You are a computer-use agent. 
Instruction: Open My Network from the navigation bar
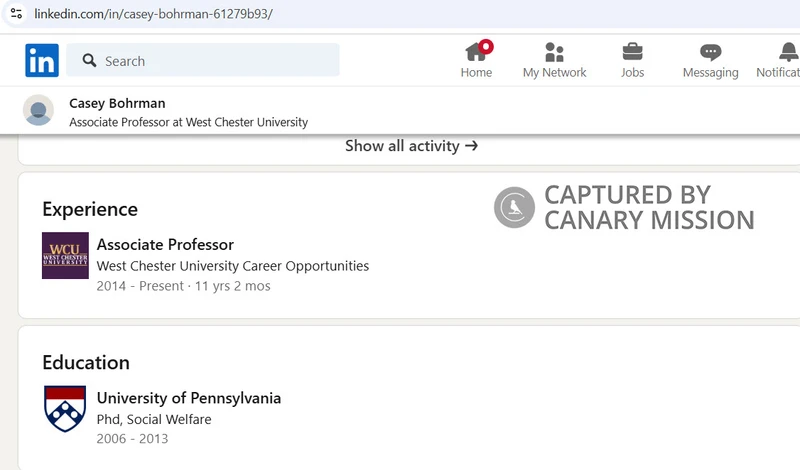click(x=555, y=60)
